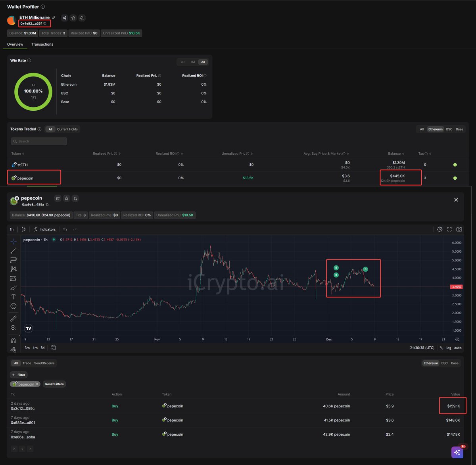This screenshot has height=465, width=476.
Task: Toggle log scale on chart
Action: (x=449, y=348)
